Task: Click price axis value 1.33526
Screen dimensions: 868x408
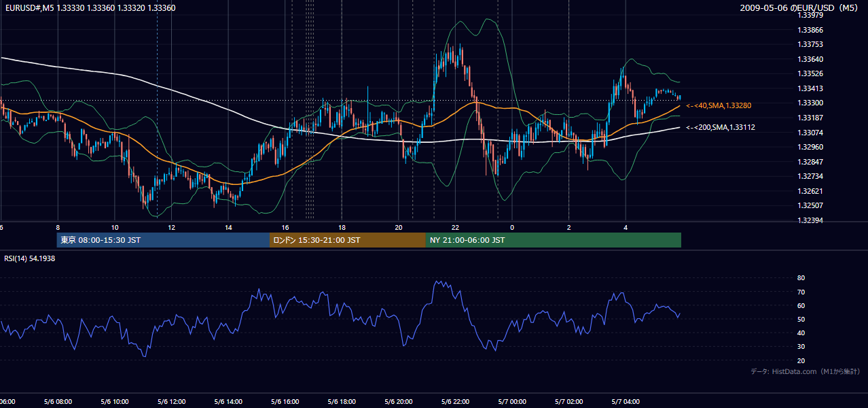Action: (810, 73)
